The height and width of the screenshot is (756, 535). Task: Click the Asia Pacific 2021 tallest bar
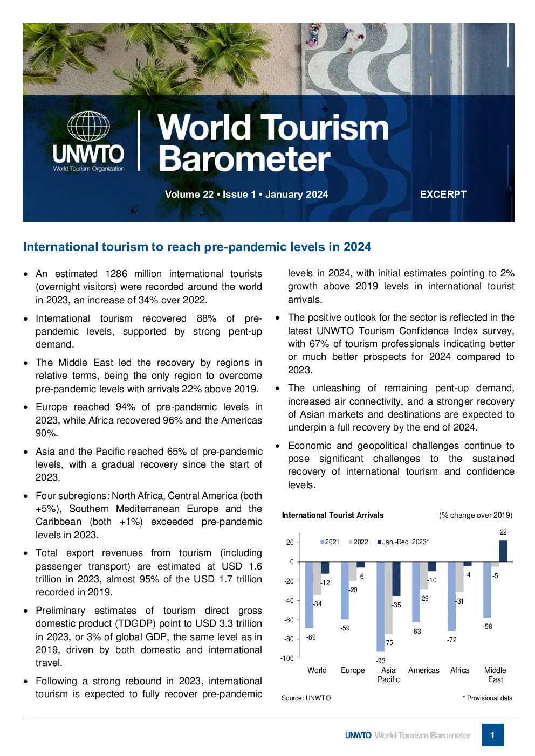(380, 607)
